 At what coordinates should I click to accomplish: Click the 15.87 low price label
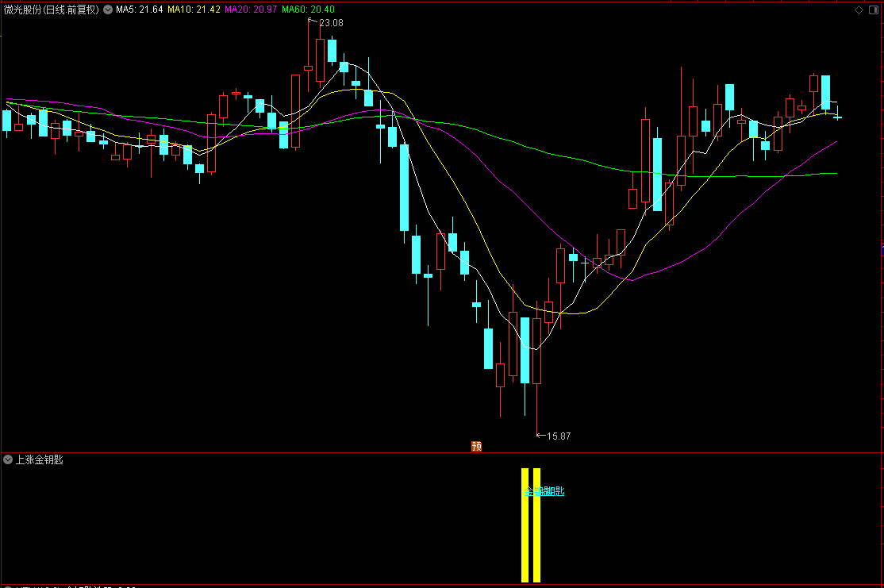click(x=558, y=436)
